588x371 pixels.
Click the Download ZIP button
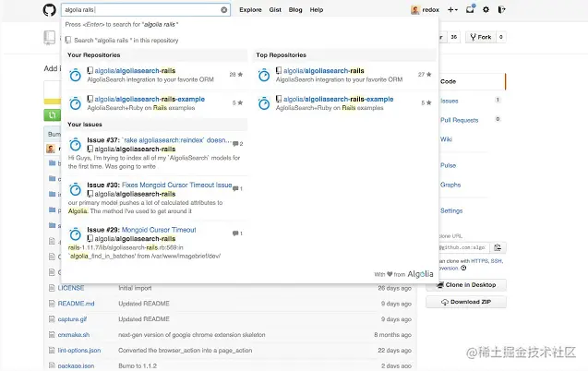coord(466,302)
